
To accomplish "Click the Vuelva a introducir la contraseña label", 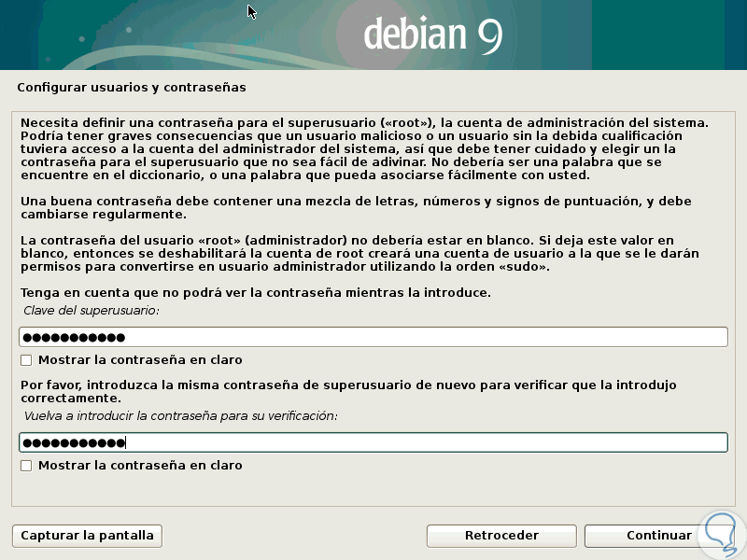I will (180, 416).
